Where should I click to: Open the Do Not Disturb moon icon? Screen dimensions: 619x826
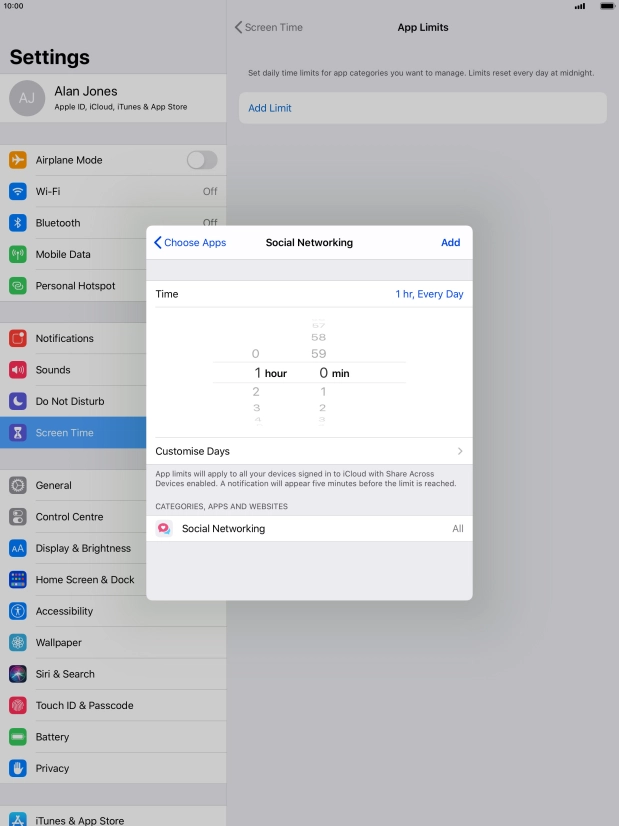(18, 401)
